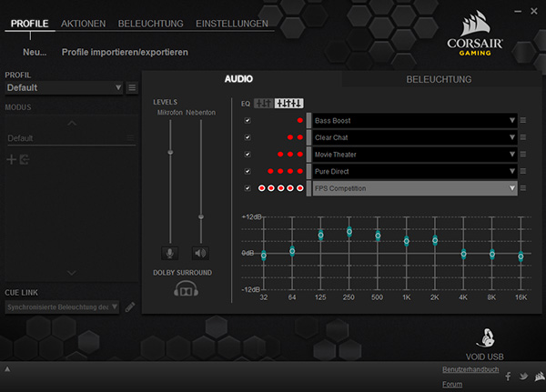Image resolution: width=546 pixels, height=392 pixels.
Task: Import mode using arrow icon
Action: [x=24, y=159]
